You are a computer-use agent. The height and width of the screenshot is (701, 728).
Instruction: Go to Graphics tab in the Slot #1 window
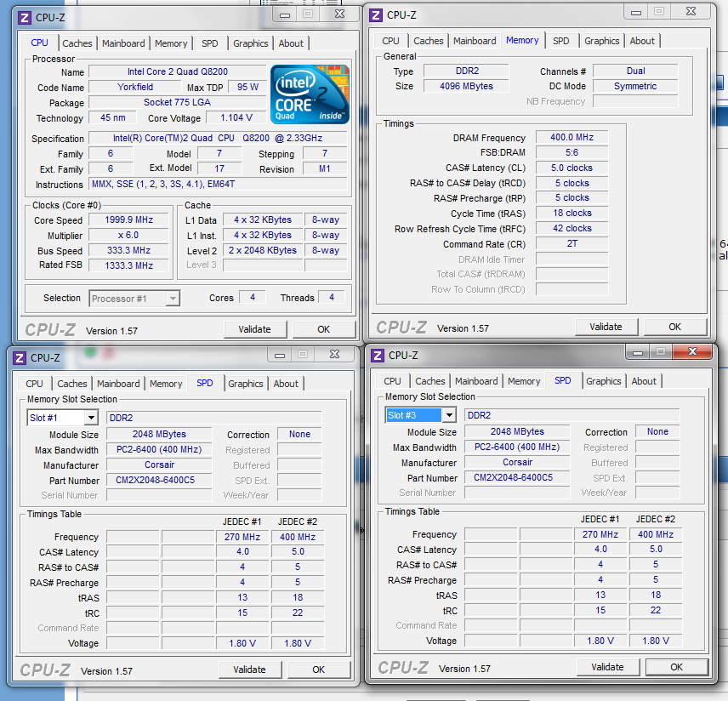point(245,384)
